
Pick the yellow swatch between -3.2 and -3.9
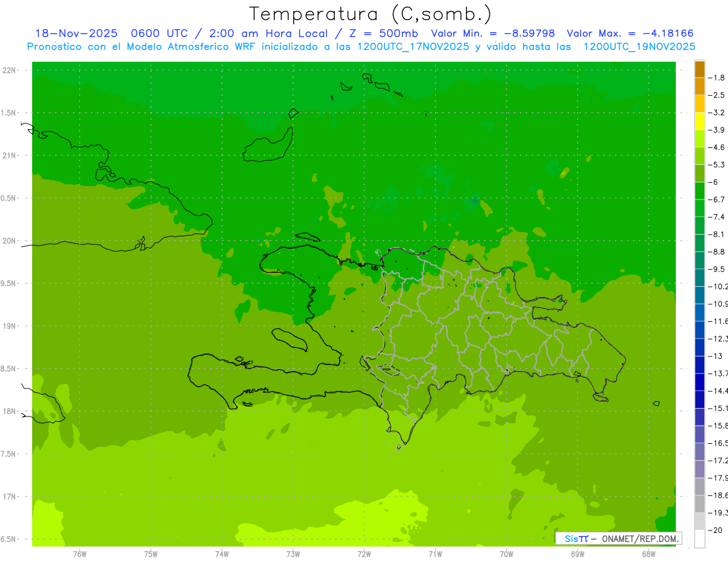tap(699, 121)
